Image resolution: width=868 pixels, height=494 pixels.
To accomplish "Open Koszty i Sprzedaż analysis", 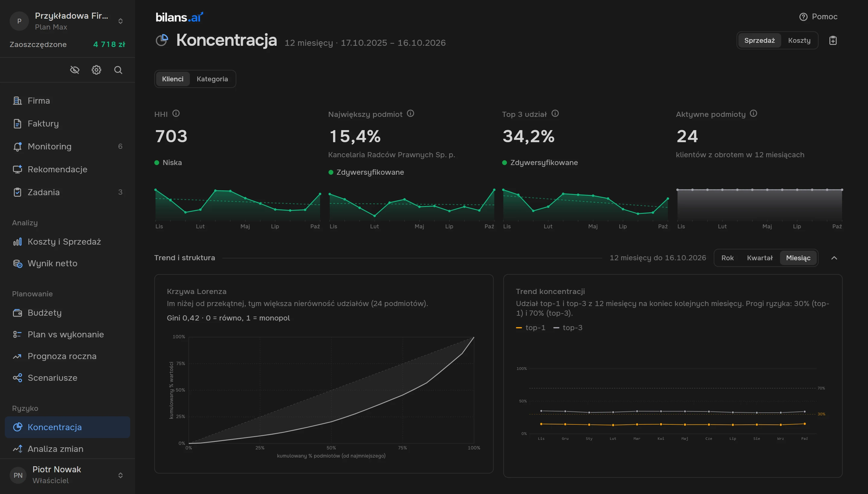I will (x=67, y=242).
